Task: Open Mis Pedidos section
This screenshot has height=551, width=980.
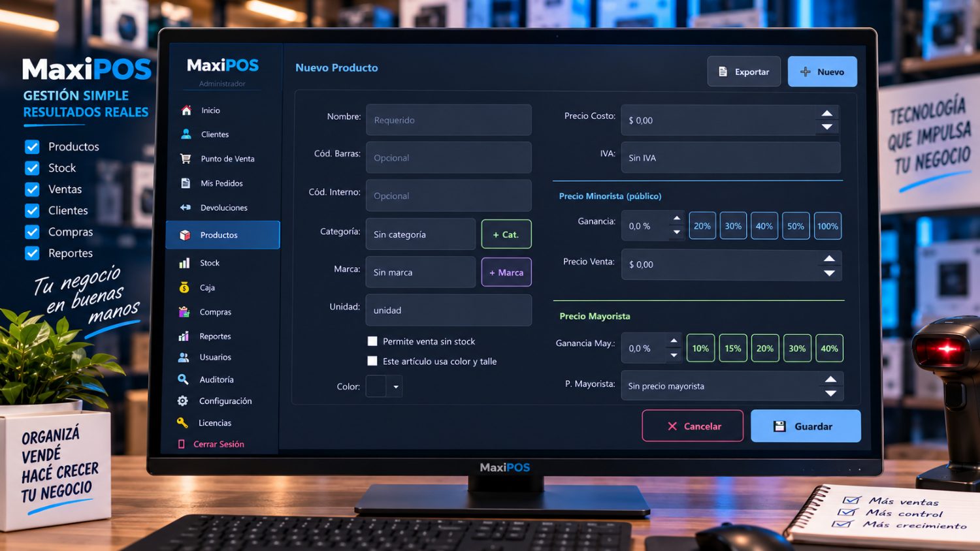Action: (222, 183)
